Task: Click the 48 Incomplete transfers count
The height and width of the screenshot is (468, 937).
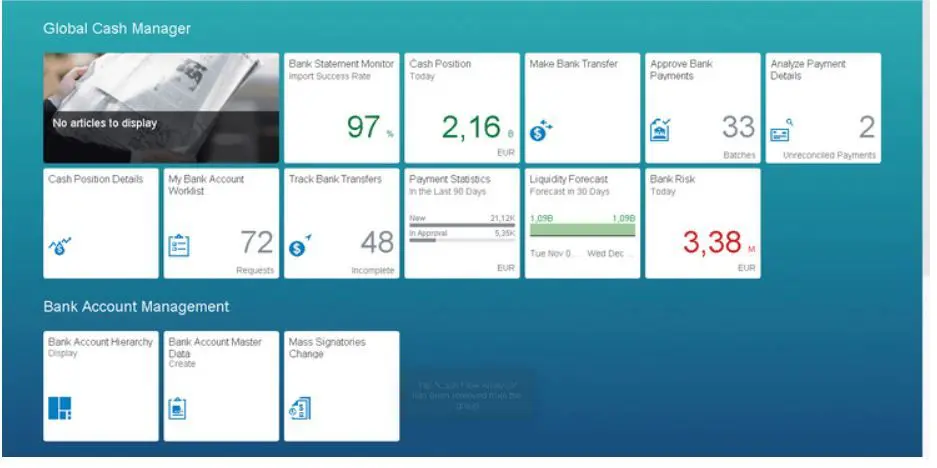Action: click(x=377, y=243)
